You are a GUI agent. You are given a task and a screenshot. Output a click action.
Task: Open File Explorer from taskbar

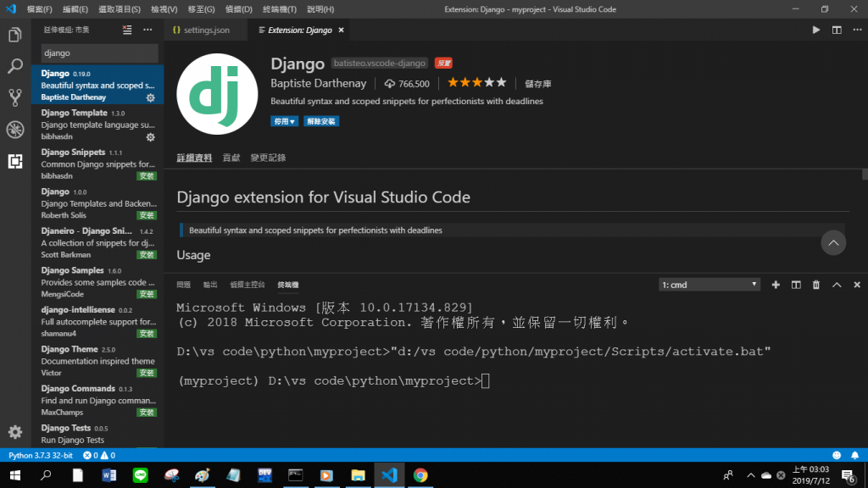click(x=358, y=475)
